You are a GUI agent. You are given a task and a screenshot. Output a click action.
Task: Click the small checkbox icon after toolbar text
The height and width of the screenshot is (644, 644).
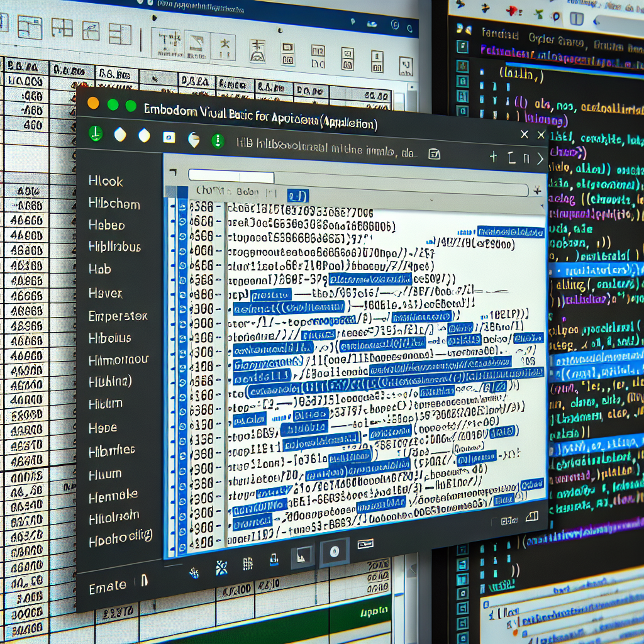[x=433, y=154]
